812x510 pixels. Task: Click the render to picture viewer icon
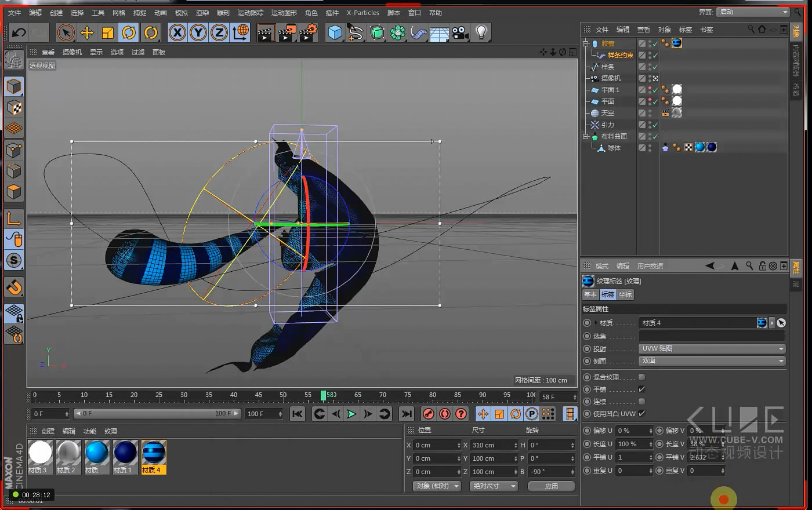pos(287,33)
